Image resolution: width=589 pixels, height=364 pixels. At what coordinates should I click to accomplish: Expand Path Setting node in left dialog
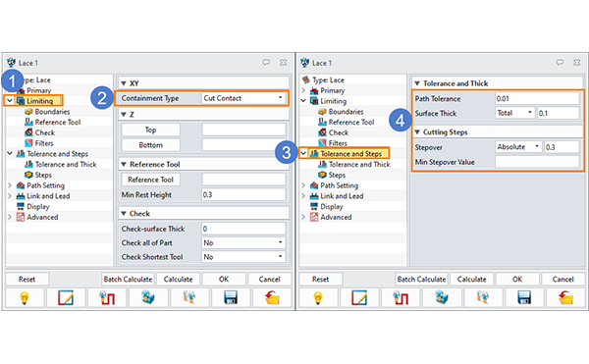coord(10,185)
